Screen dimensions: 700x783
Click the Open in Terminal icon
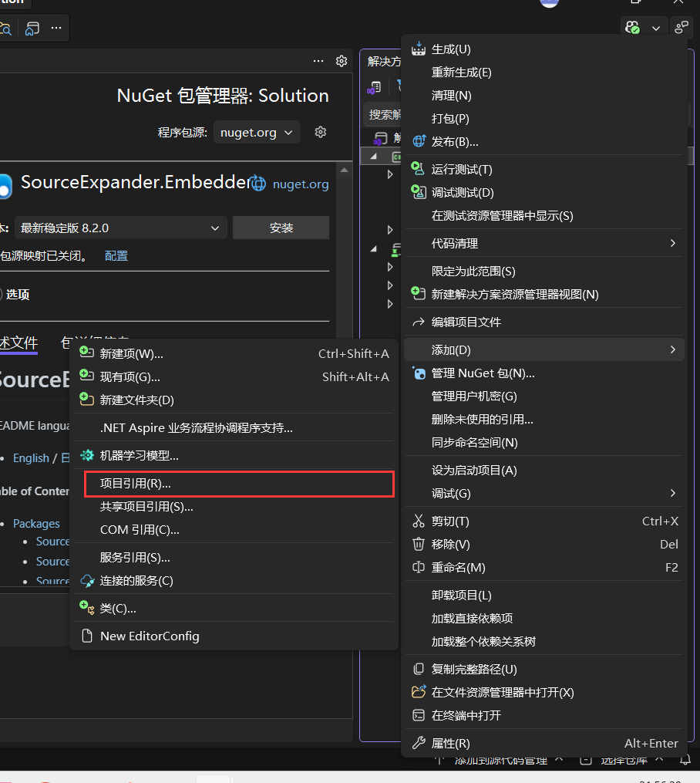(x=419, y=715)
